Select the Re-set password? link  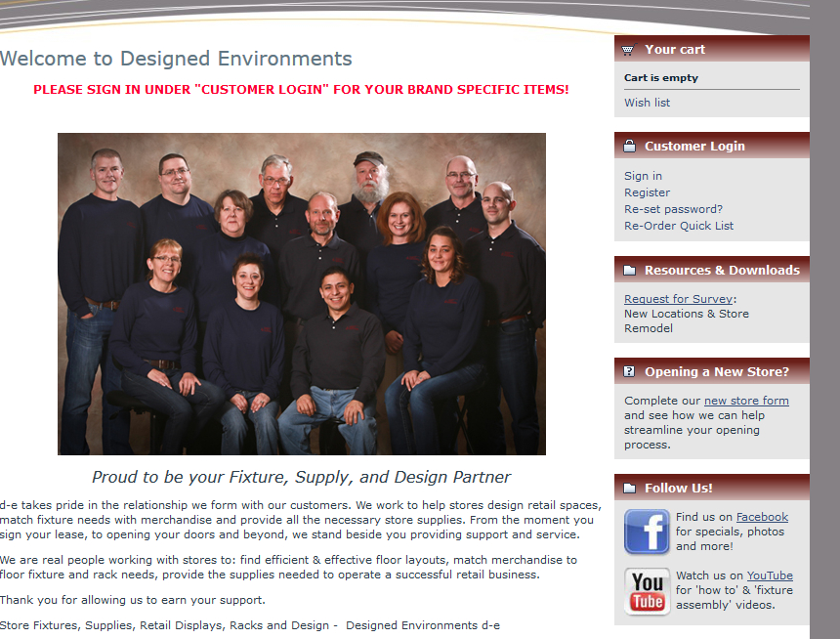coord(673,209)
